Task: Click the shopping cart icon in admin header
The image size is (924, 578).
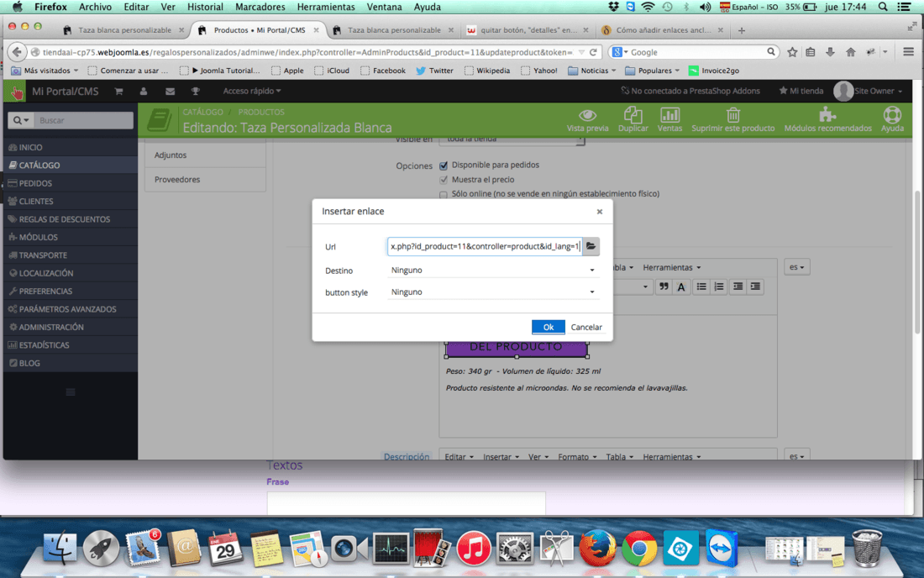Action: point(118,92)
